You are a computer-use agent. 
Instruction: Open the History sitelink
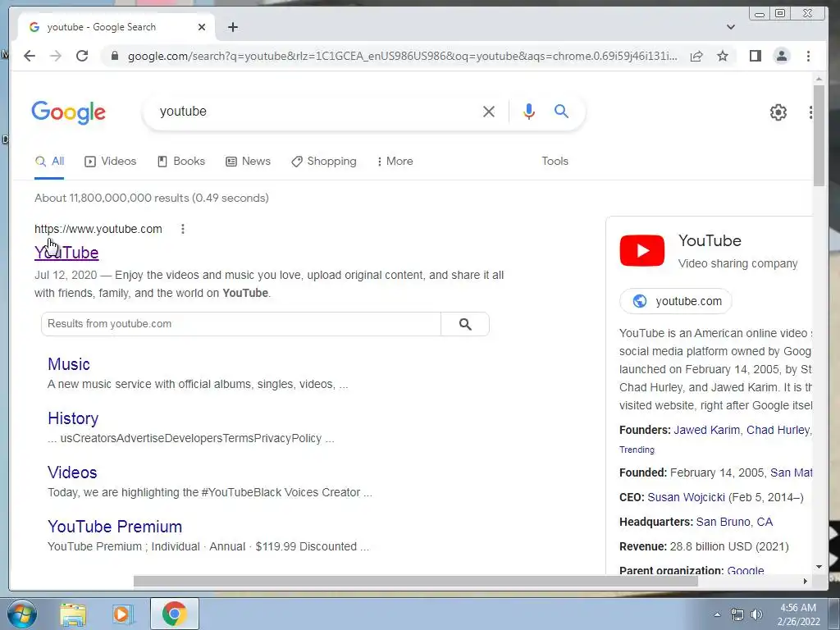pyautogui.click(x=73, y=418)
